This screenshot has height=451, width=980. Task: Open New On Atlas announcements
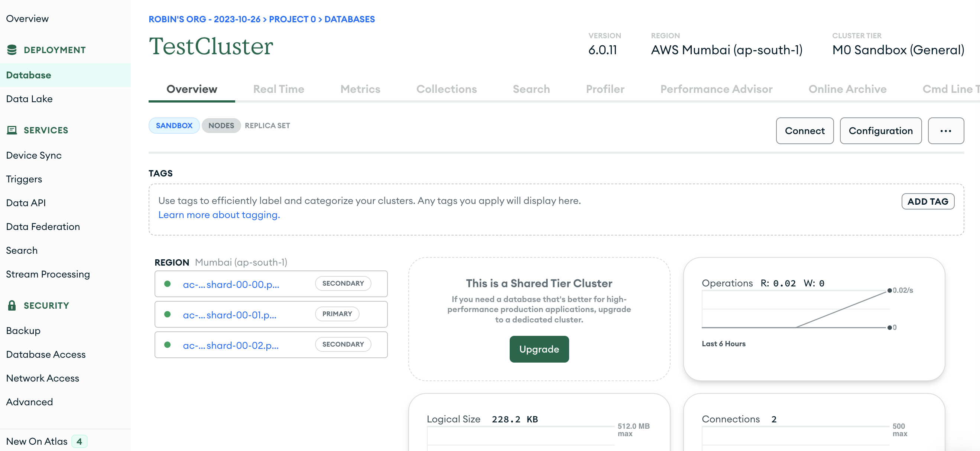36,441
